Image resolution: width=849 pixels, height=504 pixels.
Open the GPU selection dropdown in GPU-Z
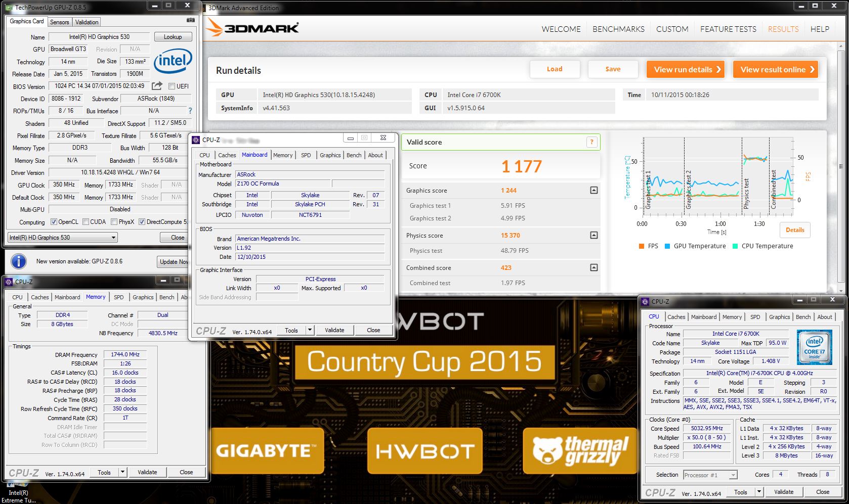pos(63,237)
